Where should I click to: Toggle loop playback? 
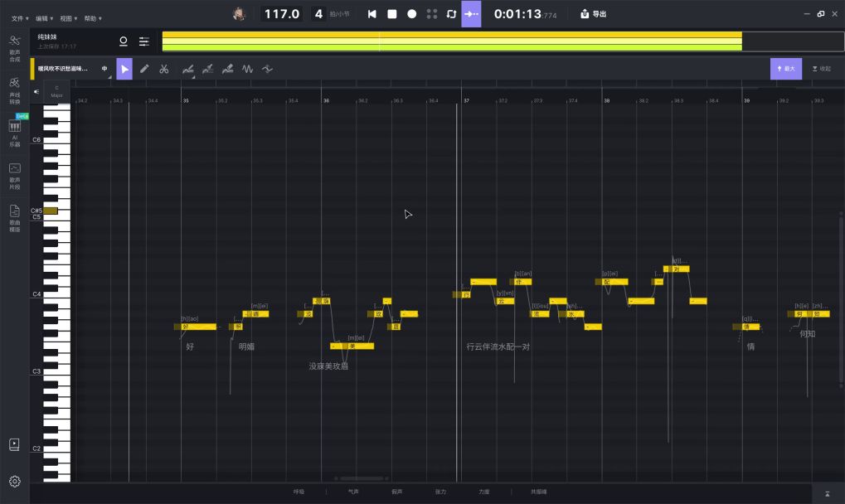(x=451, y=14)
